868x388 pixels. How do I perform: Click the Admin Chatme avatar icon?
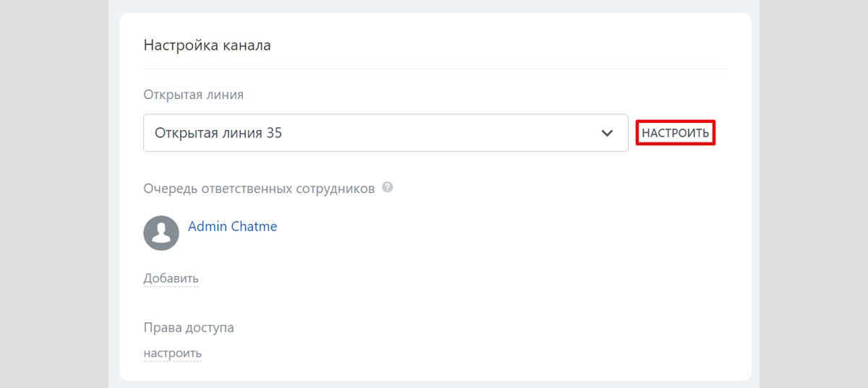(161, 233)
